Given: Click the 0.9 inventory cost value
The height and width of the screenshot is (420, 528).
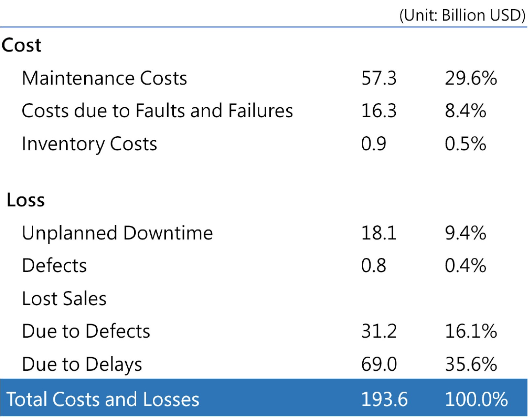Looking at the screenshot, I should tap(373, 144).
